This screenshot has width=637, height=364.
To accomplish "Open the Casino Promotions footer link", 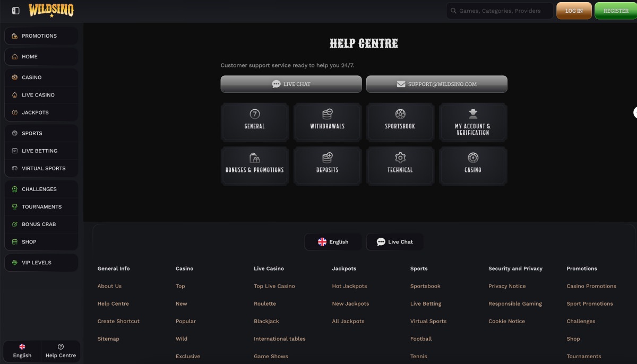I will 591,286.
